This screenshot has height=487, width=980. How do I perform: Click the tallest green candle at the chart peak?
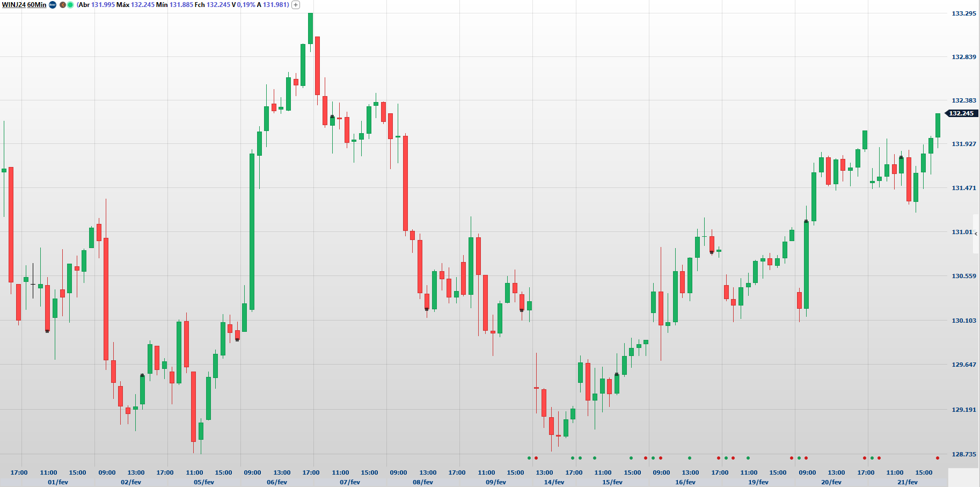[310, 28]
